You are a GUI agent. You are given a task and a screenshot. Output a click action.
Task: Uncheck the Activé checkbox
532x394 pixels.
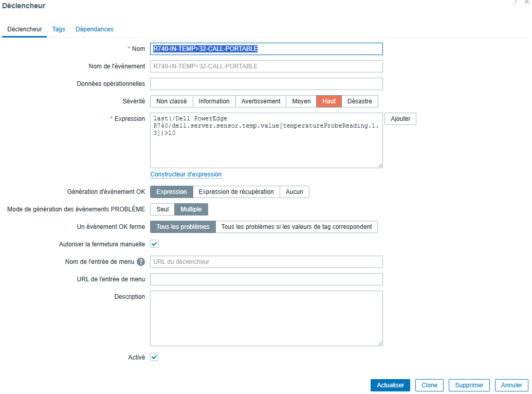[x=154, y=357]
